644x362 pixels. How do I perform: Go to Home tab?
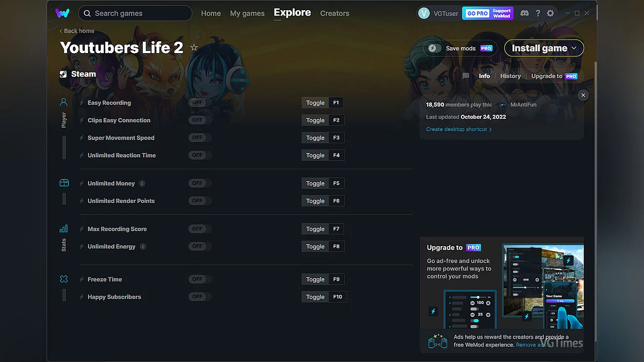click(211, 13)
